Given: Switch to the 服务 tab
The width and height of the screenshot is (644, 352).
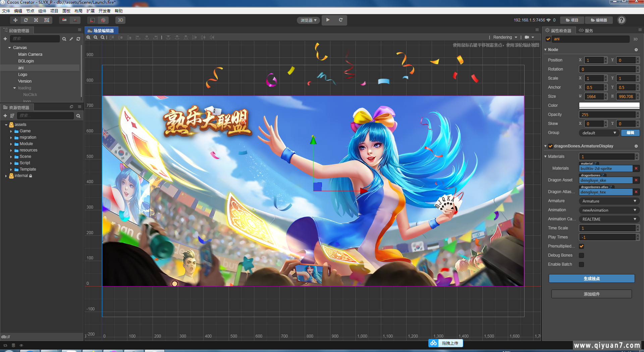Looking at the screenshot, I should tap(586, 31).
